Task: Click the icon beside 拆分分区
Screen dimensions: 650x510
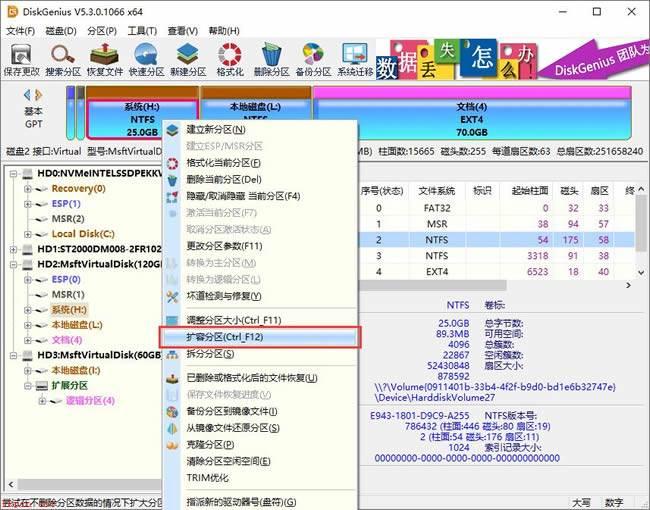Action: coord(172,354)
